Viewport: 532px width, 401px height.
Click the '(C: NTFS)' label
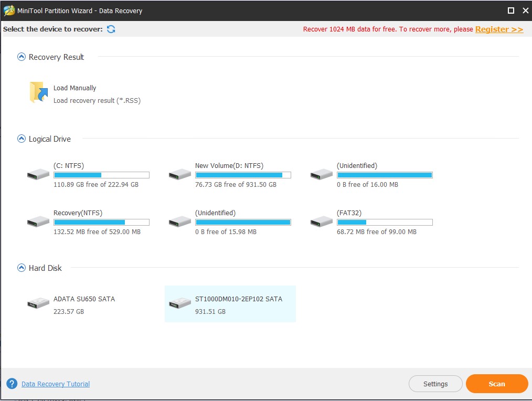[x=69, y=166]
